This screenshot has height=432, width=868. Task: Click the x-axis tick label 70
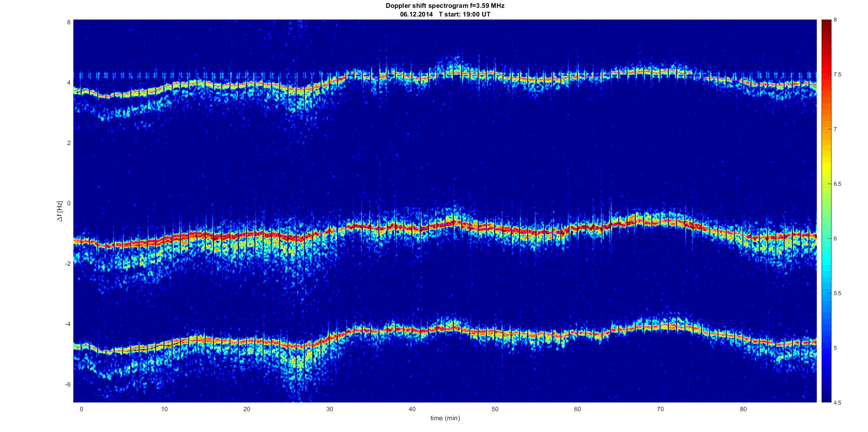coord(660,409)
